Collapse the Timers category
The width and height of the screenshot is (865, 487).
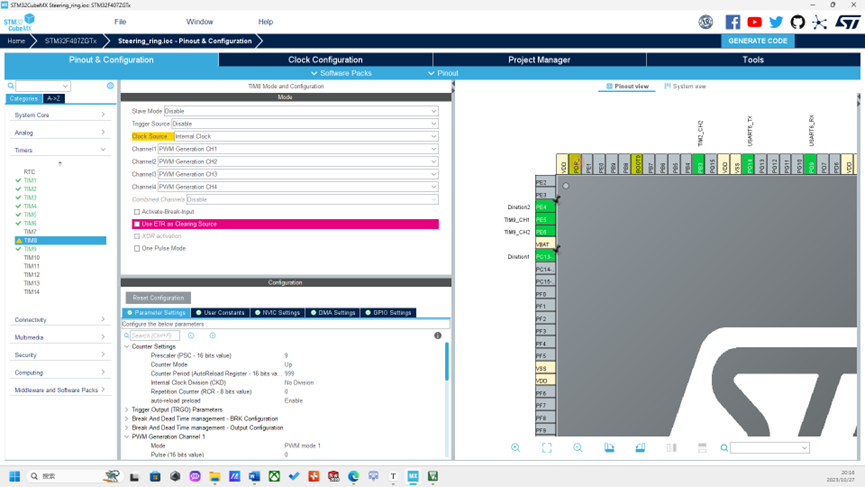pyautogui.click(x=60, y=150)
